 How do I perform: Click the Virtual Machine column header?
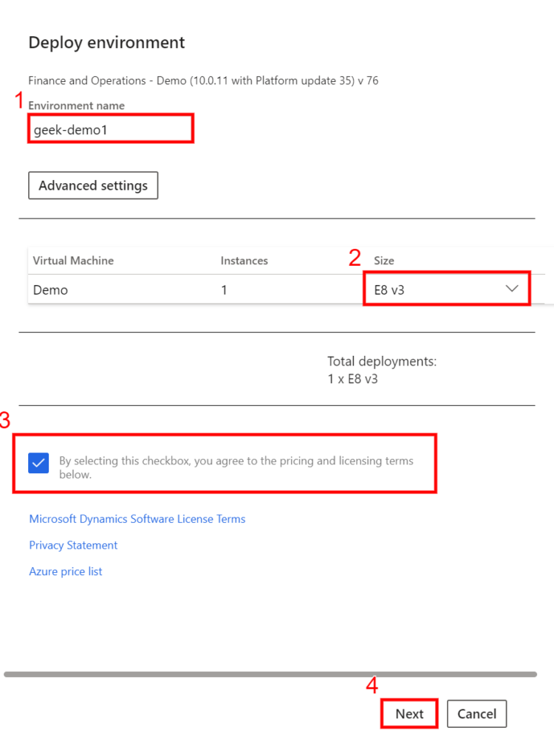tap(73, 261)
